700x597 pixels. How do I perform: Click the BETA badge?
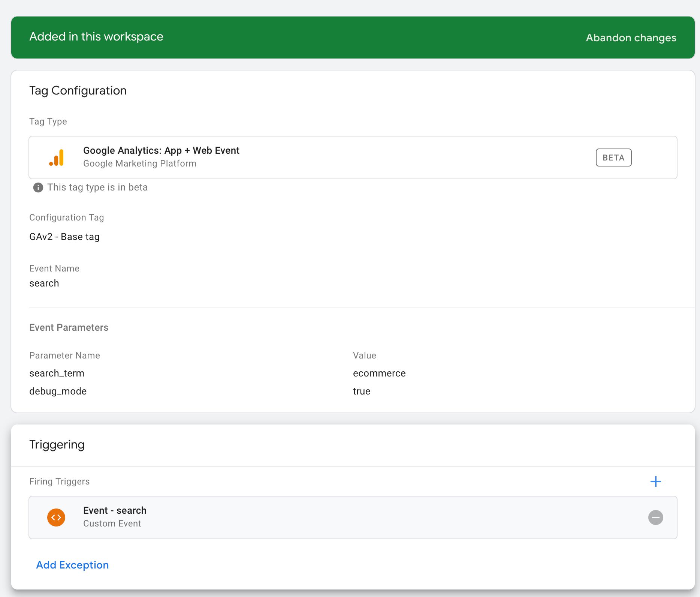tap(613, 157)
